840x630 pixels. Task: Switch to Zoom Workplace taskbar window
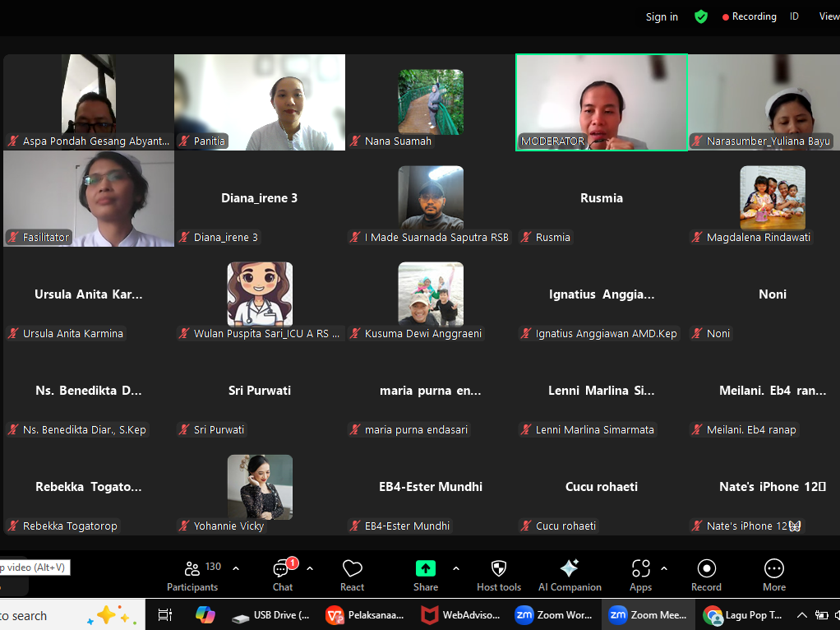point(553,615)
